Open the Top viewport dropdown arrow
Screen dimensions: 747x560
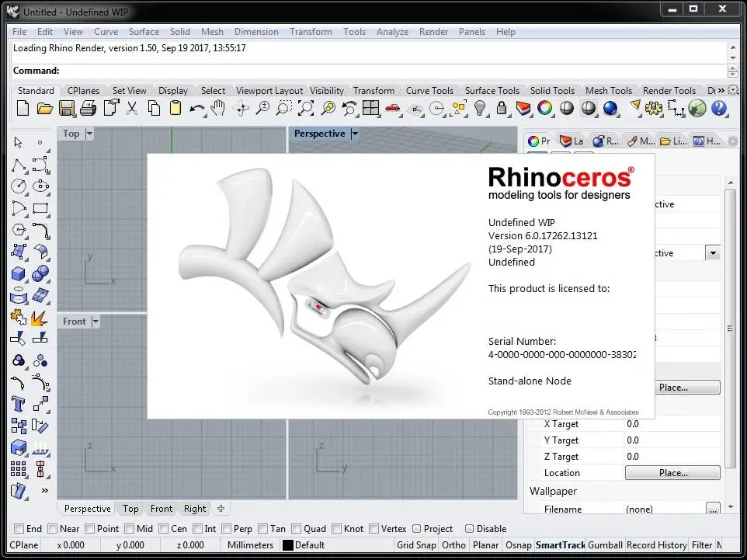(x=89, y=134)
